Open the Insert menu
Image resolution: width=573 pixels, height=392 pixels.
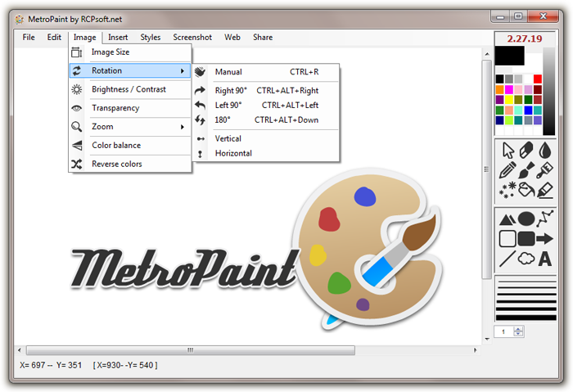pos(118,38)
